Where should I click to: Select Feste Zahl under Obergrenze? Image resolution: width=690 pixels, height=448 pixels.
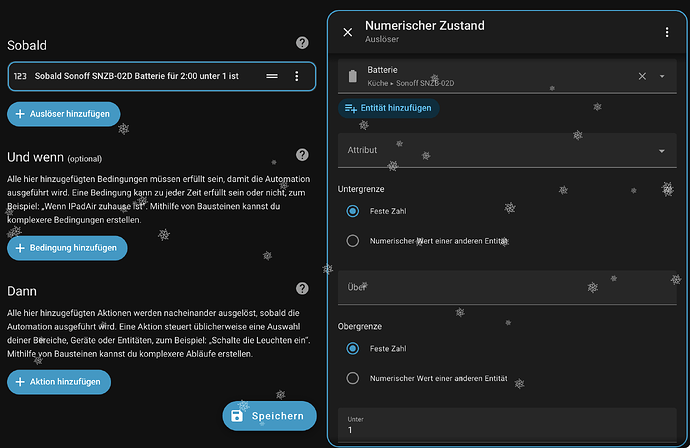click(x=352, y=348)
